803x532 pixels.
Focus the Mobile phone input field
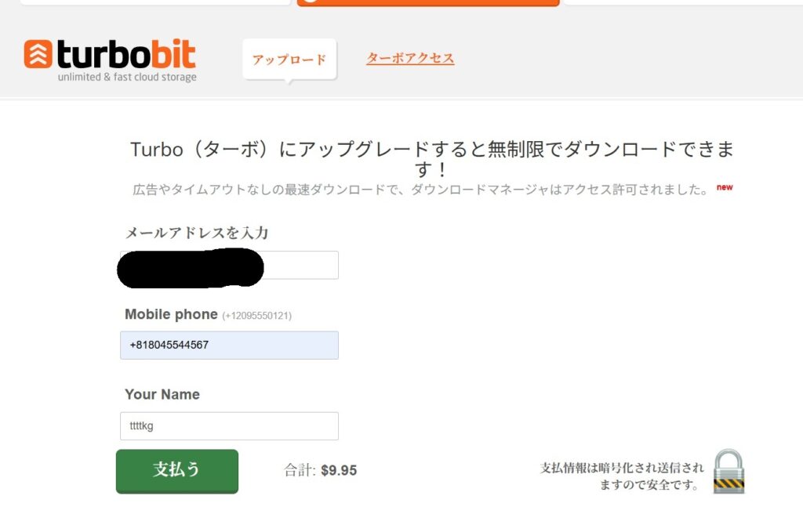(x=230, y=346)
